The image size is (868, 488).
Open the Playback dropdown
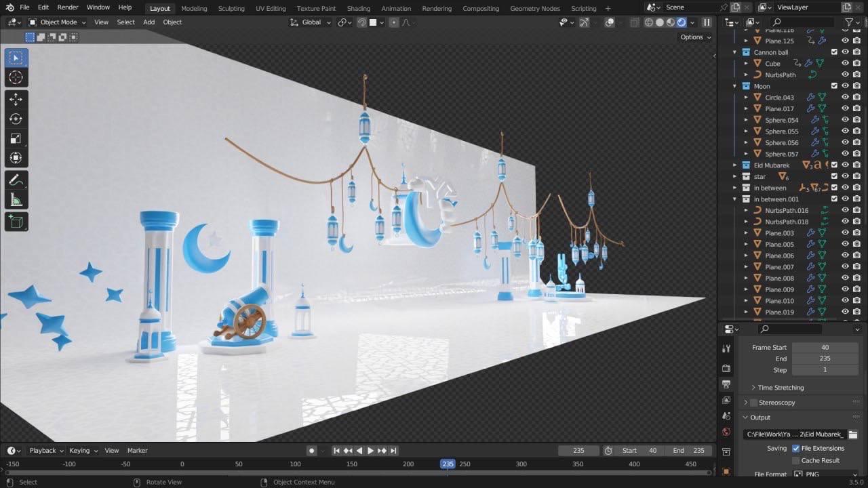point(46,451)
